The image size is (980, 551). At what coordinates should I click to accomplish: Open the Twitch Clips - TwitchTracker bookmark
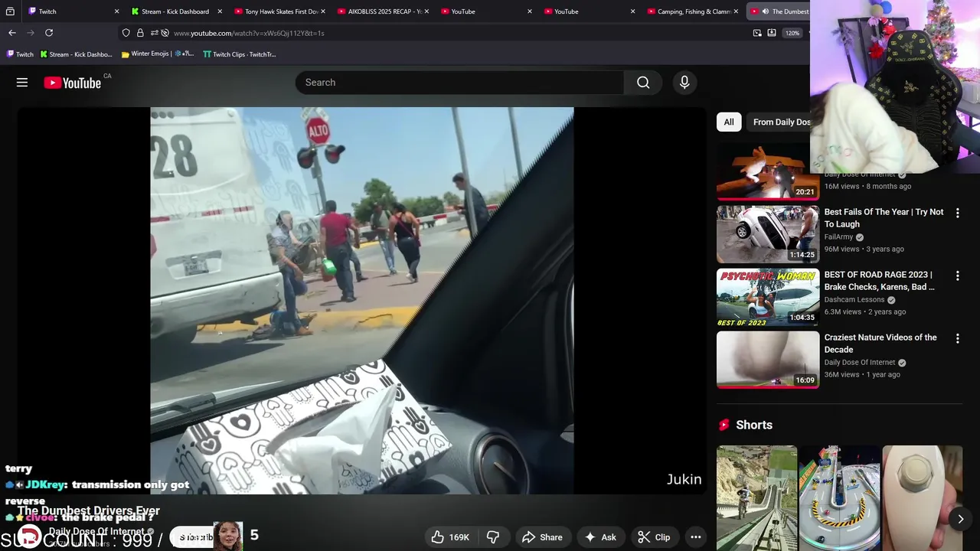(239, 54)
